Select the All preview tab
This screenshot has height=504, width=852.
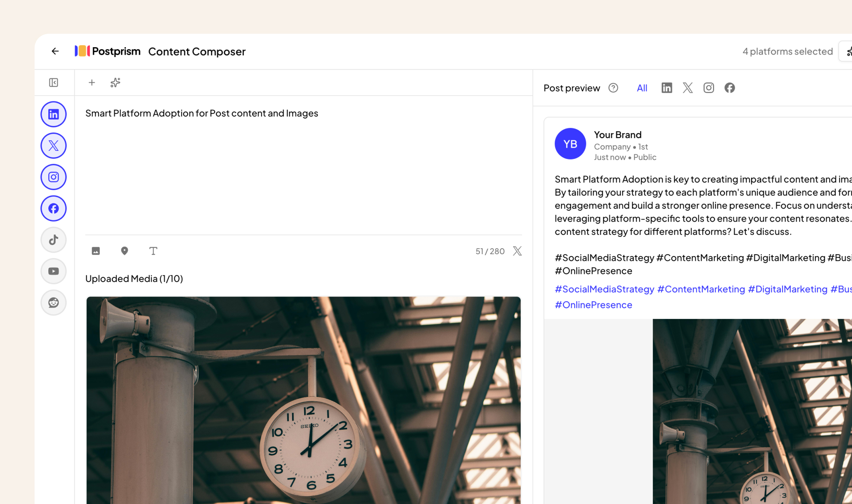[x=642, y=88]
